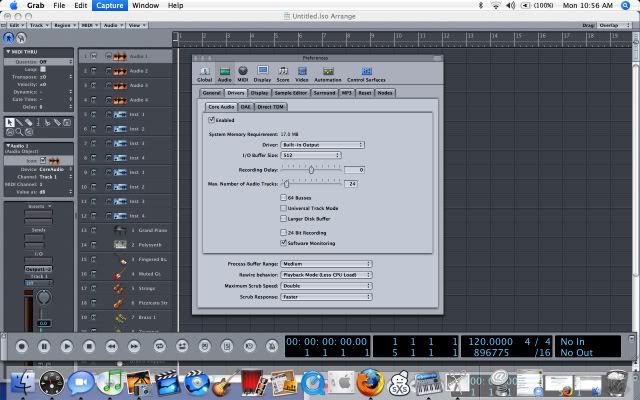Viewport: 640px width, 400px height.
Task: Open the Video preferences pane icon
Action: point(302,74)
